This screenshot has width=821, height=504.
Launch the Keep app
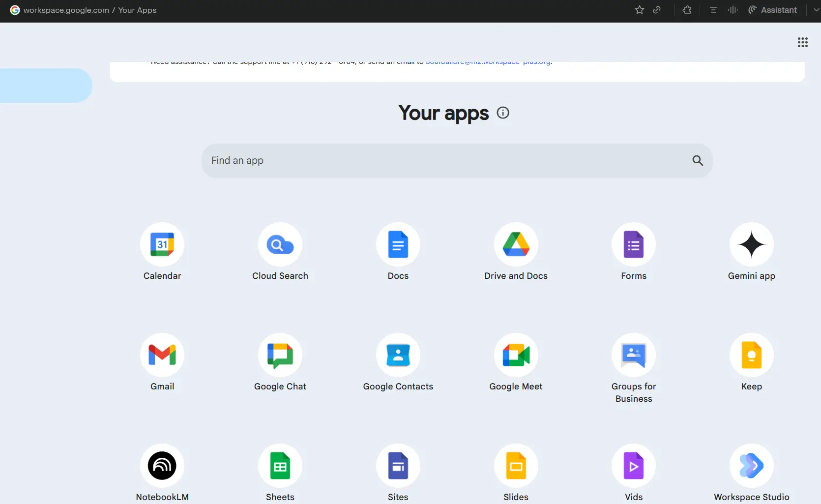[x=752, y=355]
